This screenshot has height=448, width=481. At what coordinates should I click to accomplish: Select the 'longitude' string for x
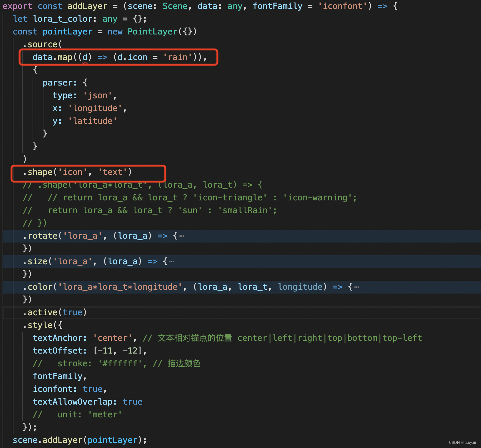pos(95,108)
